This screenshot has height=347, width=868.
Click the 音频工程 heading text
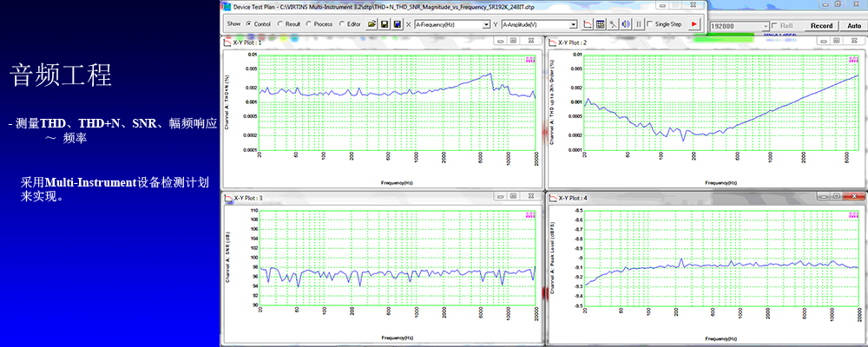click(x=61, y=75)
